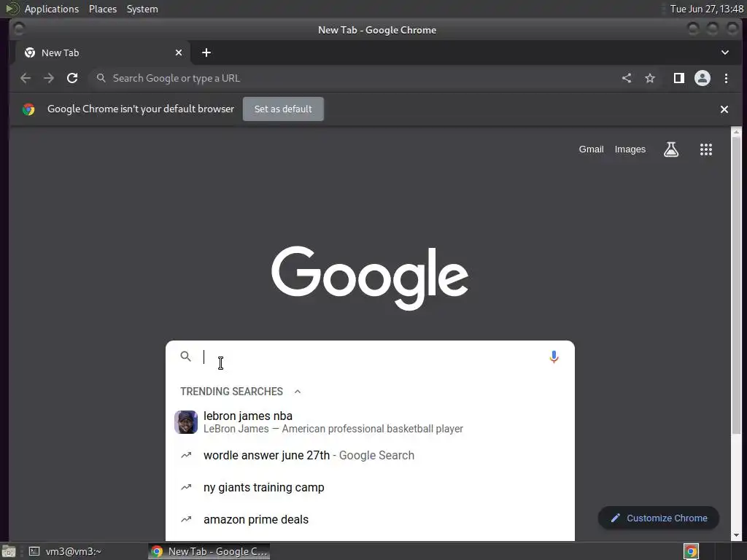
Task: Select the New Tab tab
Action: pos(102,52)
